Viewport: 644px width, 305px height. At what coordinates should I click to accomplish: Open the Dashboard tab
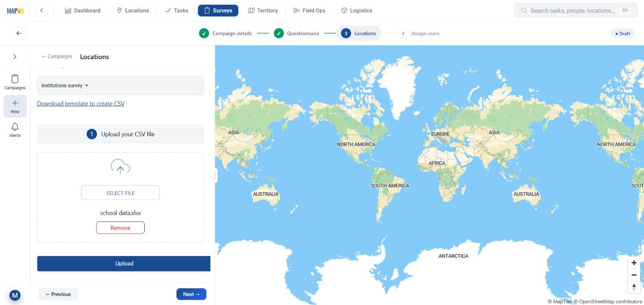point(83,10)
